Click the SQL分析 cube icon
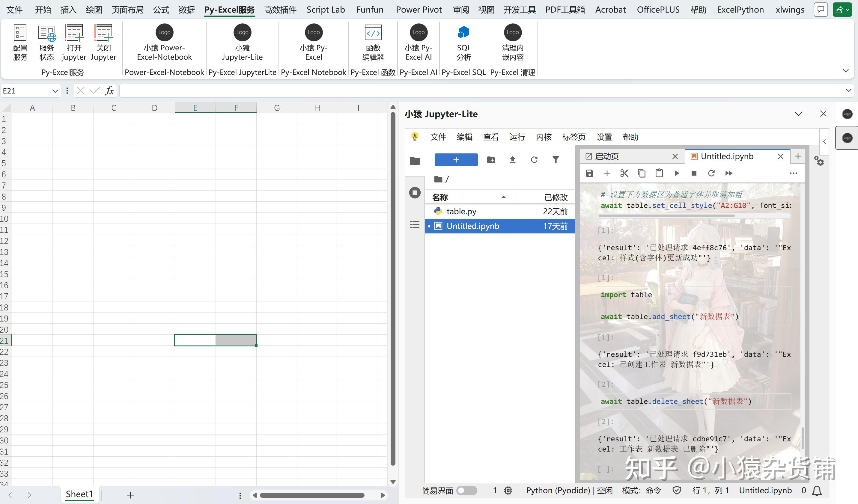The image size is (858, 504). point(463,32)
